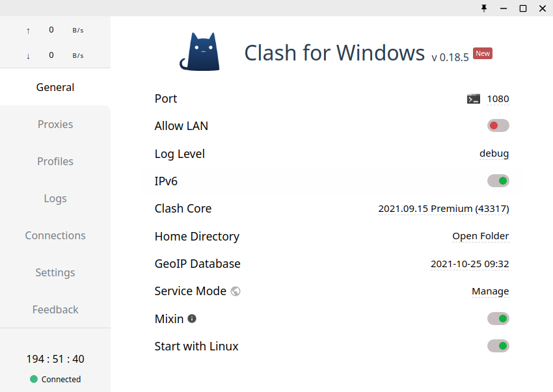Go to the Logs tab
553x392 pixels.
click(x=55, y=198)
